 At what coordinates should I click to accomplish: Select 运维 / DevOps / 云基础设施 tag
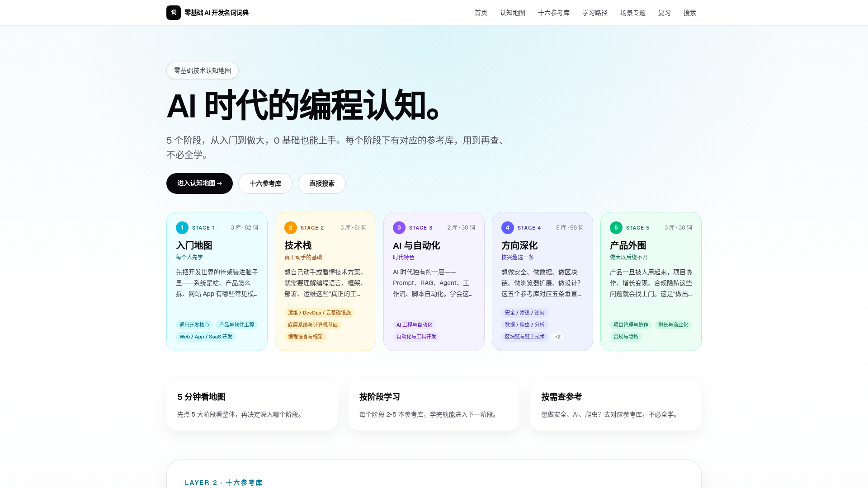(x=319, y=313)
